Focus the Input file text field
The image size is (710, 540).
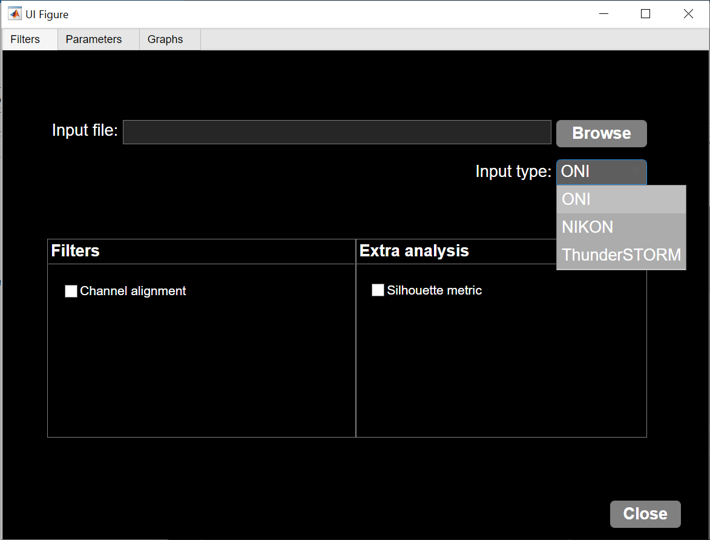336,132
